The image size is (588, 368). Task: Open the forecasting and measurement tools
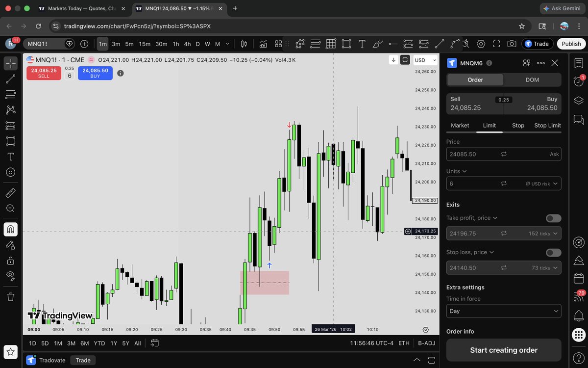10,126
